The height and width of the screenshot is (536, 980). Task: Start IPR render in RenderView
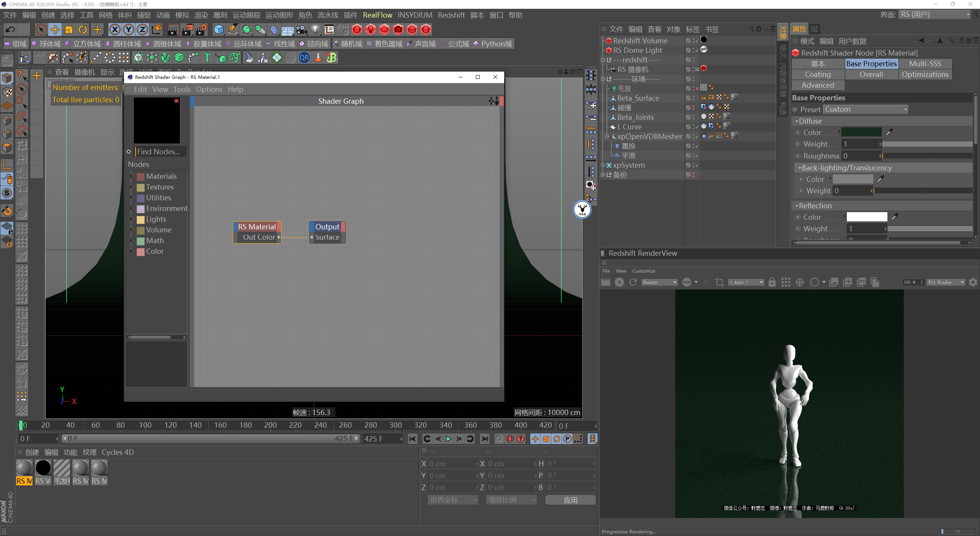click(619, 282)
